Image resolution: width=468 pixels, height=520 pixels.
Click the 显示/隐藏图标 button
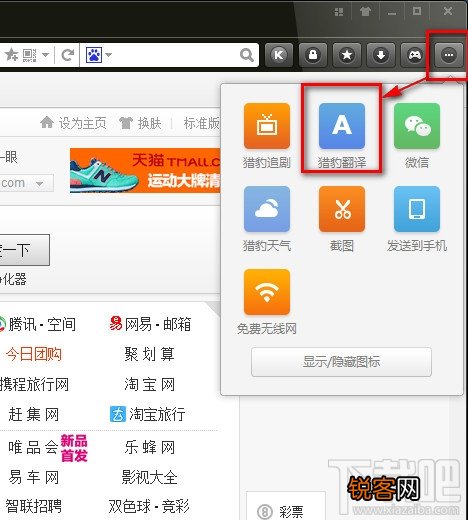point(341,362)
